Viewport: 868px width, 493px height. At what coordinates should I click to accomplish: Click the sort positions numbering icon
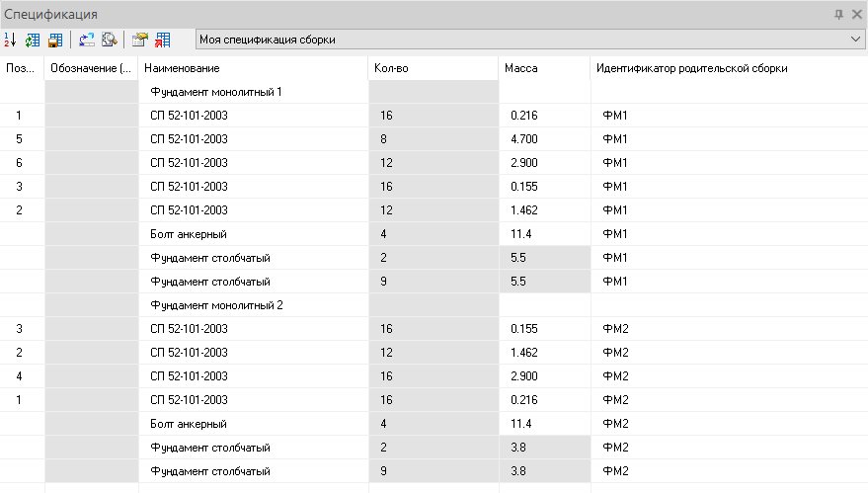[11, 40]
